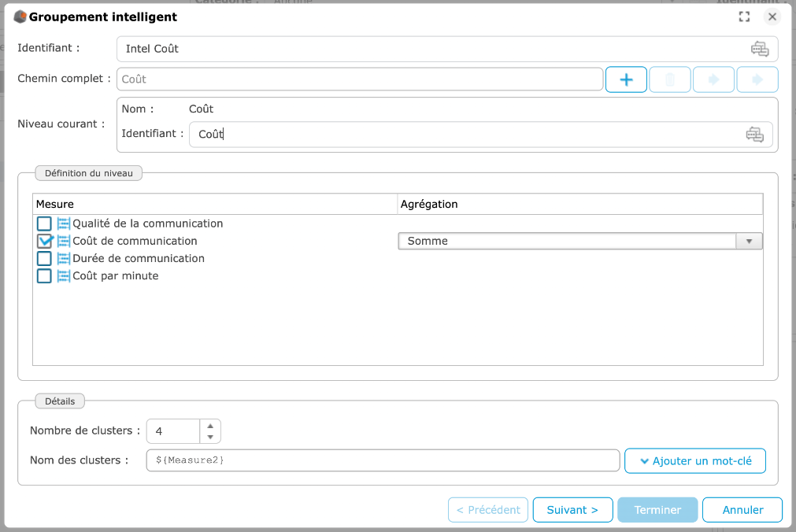Viewport: 796px width, 532px height.
Task: Open translations for the Niveau courant identifier
Action: [754, 135]
